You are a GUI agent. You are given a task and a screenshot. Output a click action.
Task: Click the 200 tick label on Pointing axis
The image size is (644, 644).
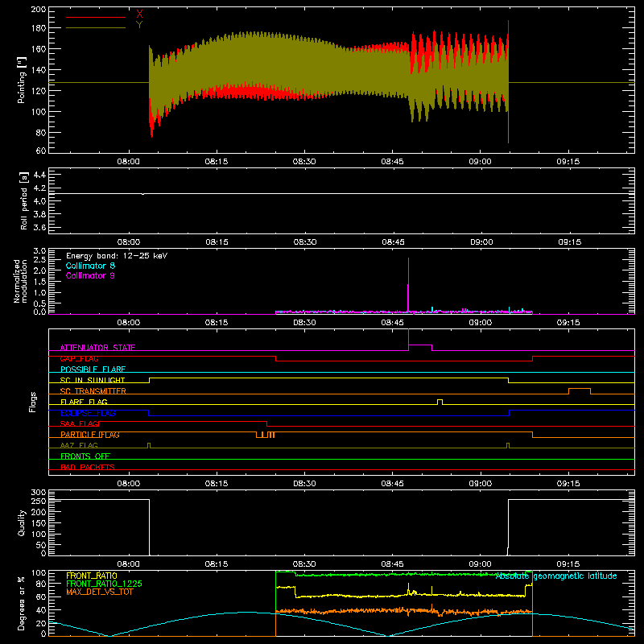point(38,9)
